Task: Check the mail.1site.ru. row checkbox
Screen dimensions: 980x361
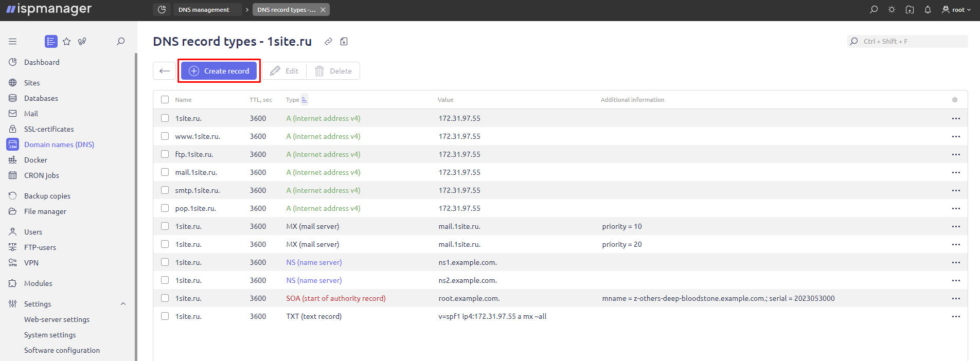Action: click(x=165, y=172)
